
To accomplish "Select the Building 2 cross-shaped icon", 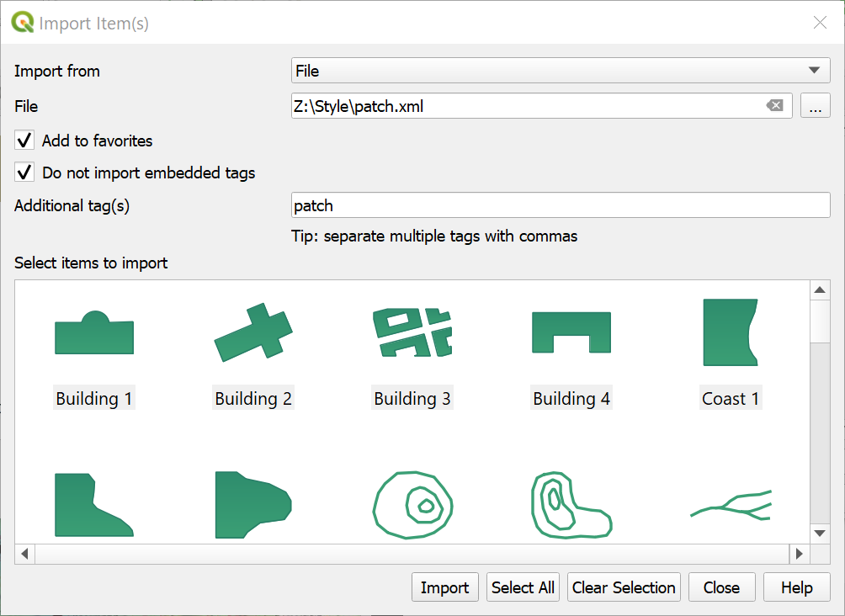I will coord(253,332).
